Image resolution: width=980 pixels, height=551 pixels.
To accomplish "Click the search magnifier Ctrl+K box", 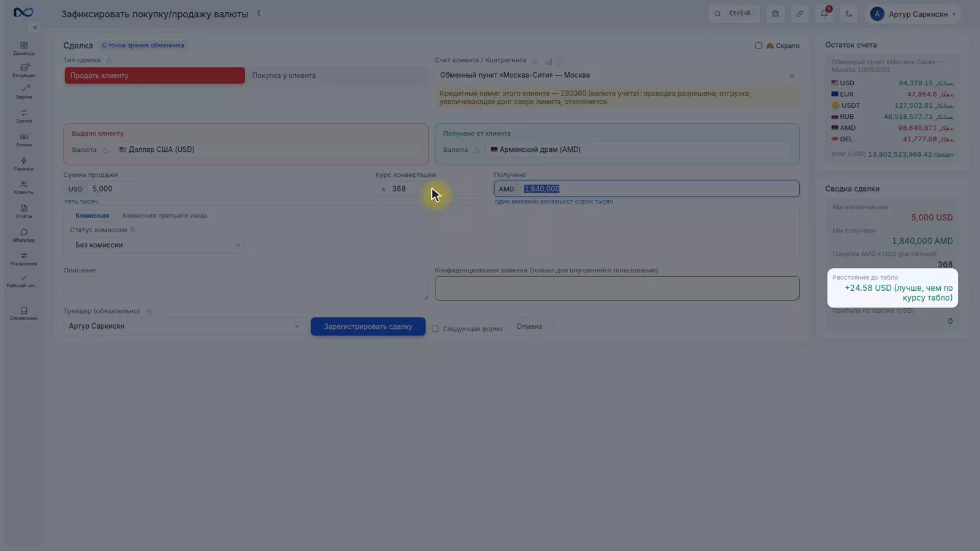I will 734,13.
